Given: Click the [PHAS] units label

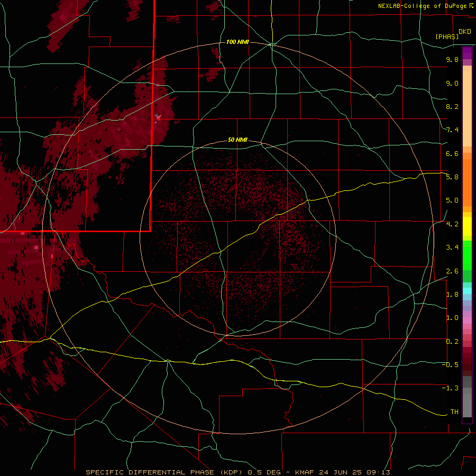Looking at the screenshot, I should [447, 36].
